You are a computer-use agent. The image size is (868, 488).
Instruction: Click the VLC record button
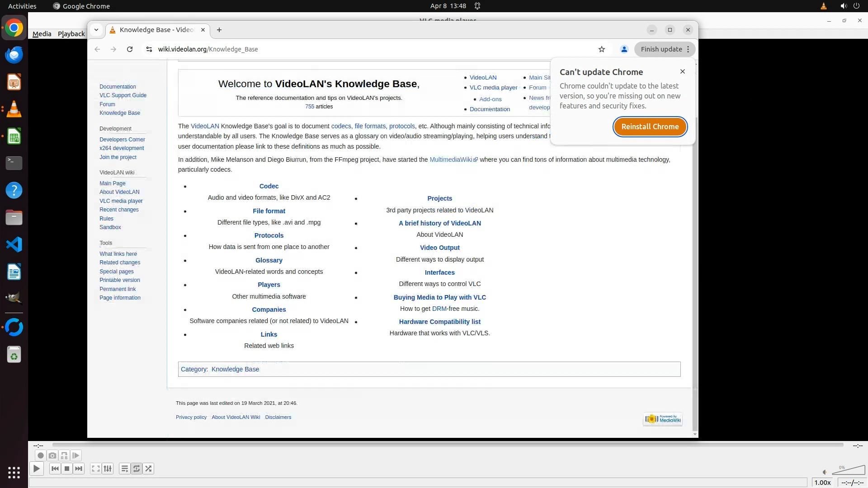pos(41,455)
